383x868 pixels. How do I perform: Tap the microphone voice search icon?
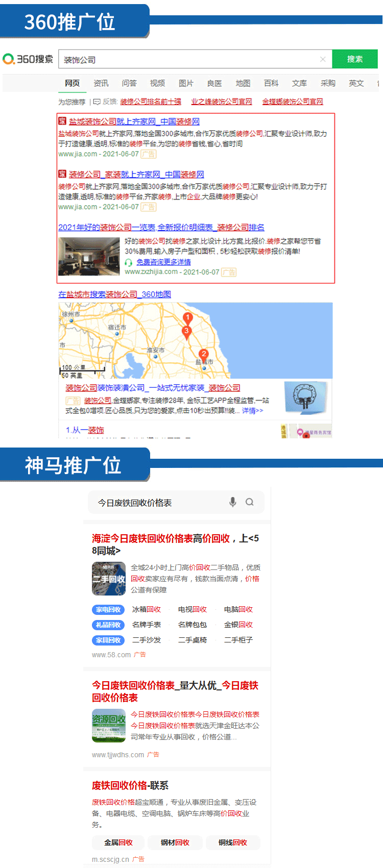coord(233,502)
